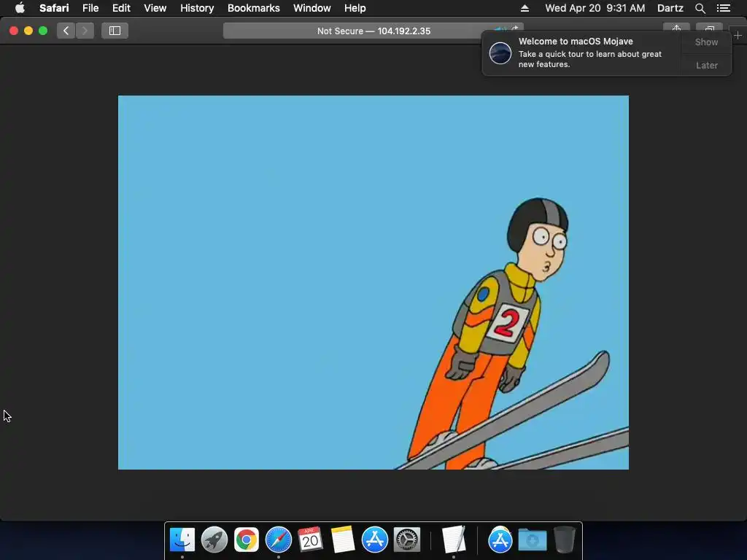This screenshot has width=747, height=560.
Task: Close the Safari window with red button
Action: (14, 31)
